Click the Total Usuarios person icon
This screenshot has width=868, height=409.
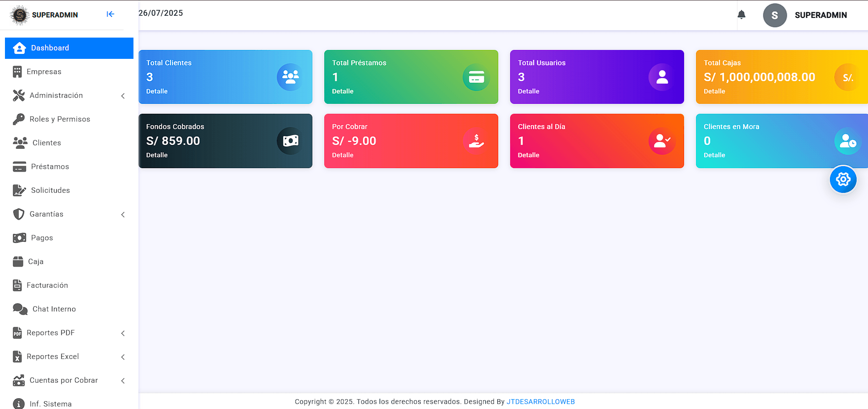[662, 77]
